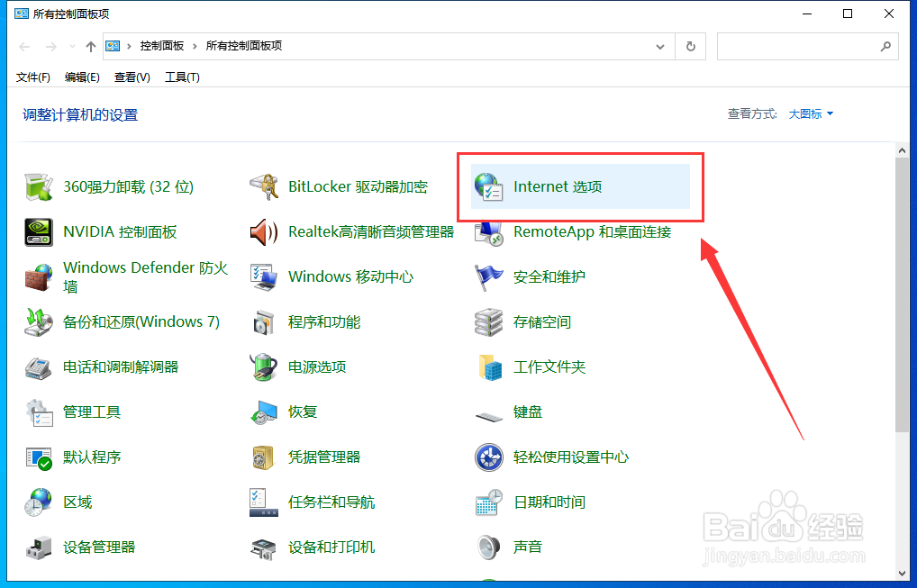
Task: Open the 文件(F) menu
Action: (32, 77)
